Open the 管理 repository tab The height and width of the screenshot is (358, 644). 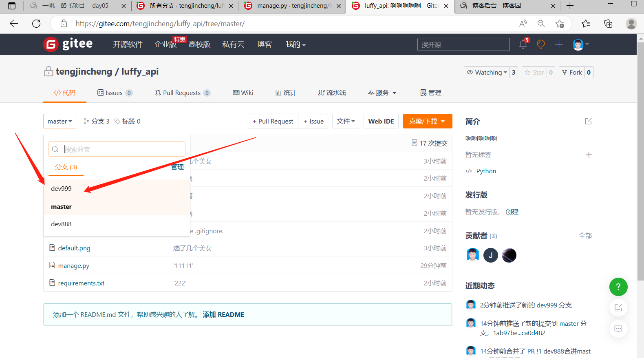pos(431,93)
